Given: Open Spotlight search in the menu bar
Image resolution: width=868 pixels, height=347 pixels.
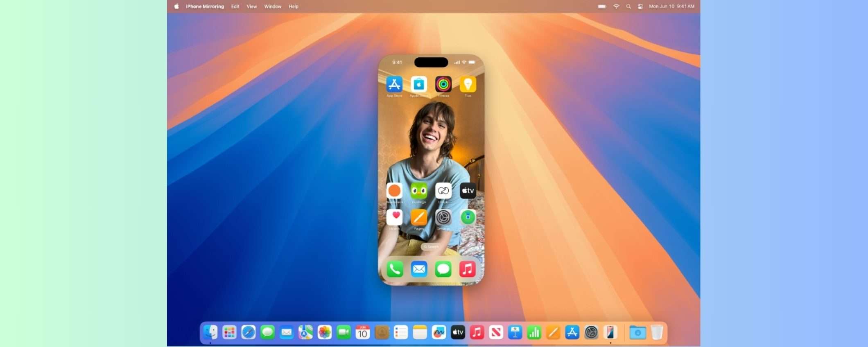Looking at the screenshot, I should 628,6.
